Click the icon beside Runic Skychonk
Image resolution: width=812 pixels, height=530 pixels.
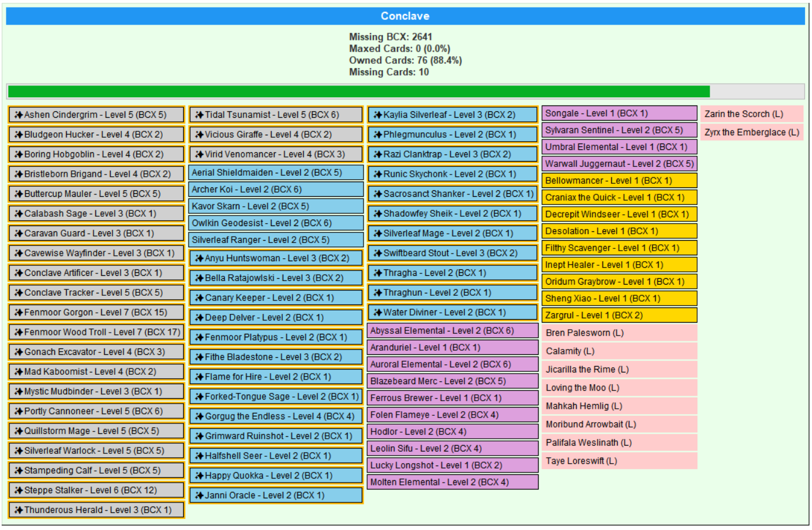tap(378, 175)
